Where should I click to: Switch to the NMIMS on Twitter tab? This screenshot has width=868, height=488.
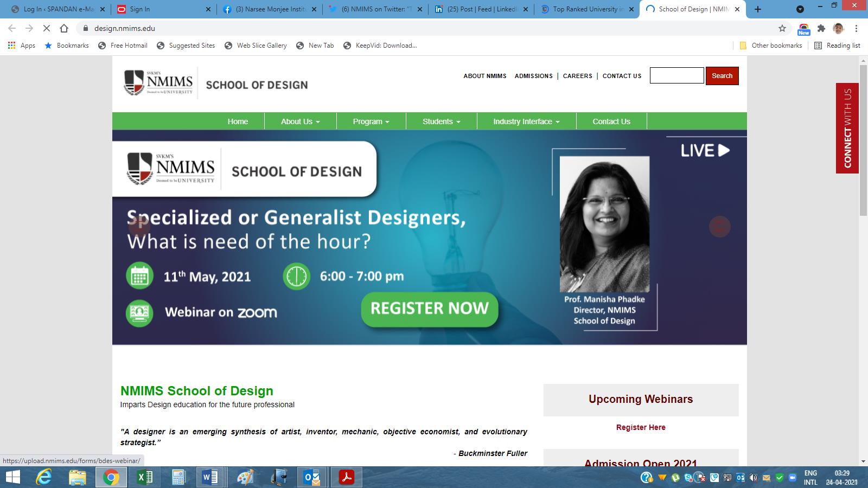[x=376, y=9]
